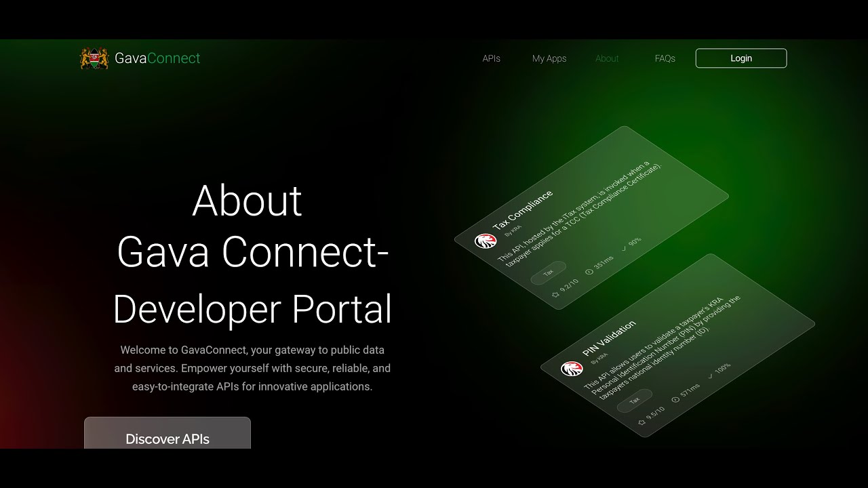This screenshot has width=868, height=488.
Task: Open the Tax Compliance card title
Action: [523, 210]
